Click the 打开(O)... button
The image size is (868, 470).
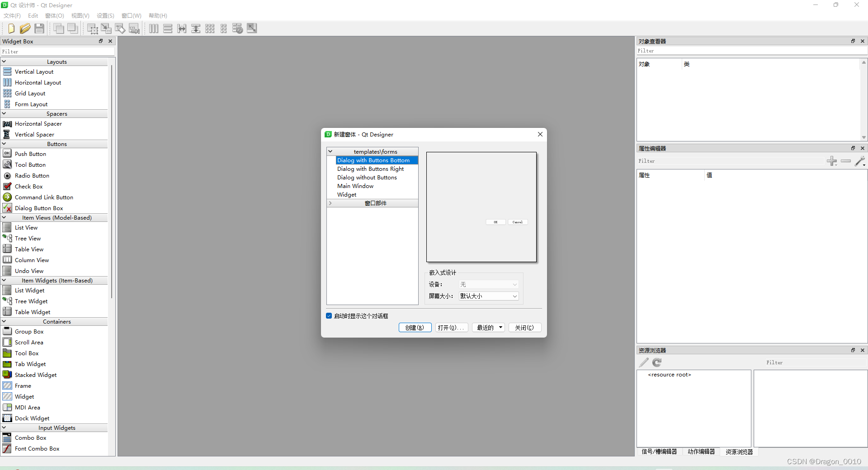click(452, 328)
